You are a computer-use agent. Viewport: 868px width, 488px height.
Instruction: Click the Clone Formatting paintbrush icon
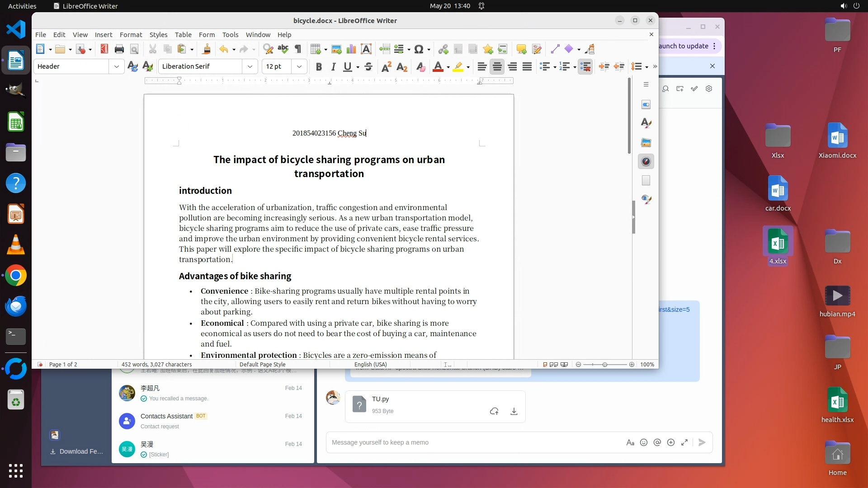coord(207,49)
